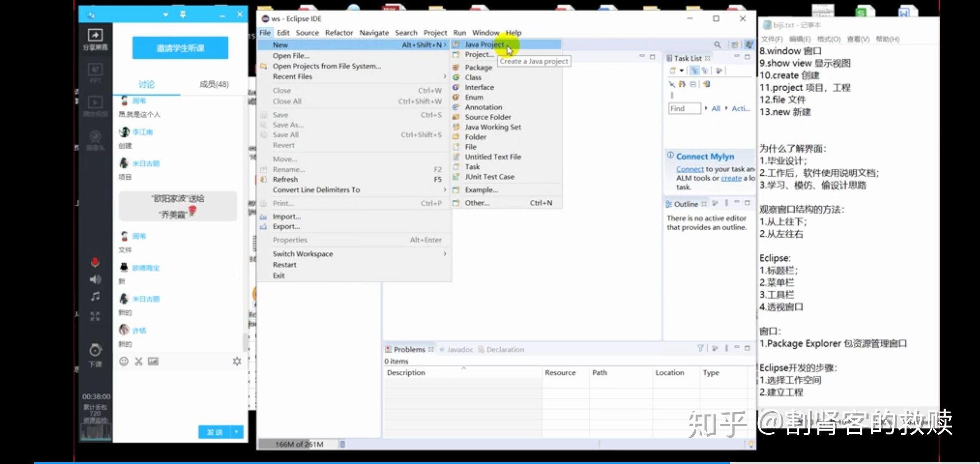The width and height of the screenshot is (980, 464).
Task: Toggle categorized mode in Task List toolbar
Action: [695, 71]
